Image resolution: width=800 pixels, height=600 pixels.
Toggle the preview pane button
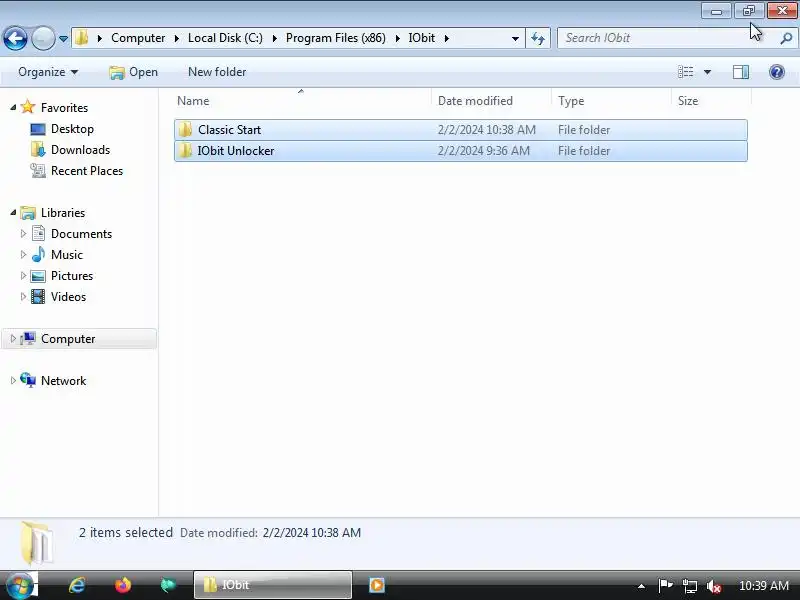pyautogui.click(x=741, y=72)
